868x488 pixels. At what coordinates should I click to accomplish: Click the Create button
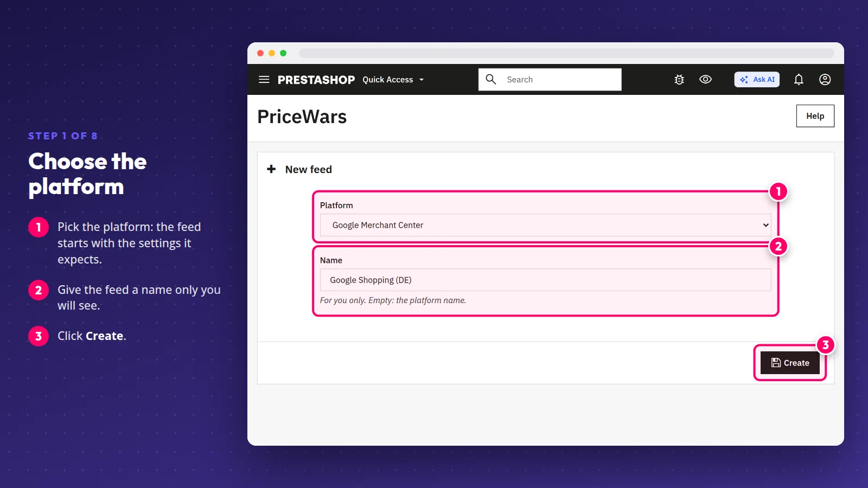coord(790,363)
